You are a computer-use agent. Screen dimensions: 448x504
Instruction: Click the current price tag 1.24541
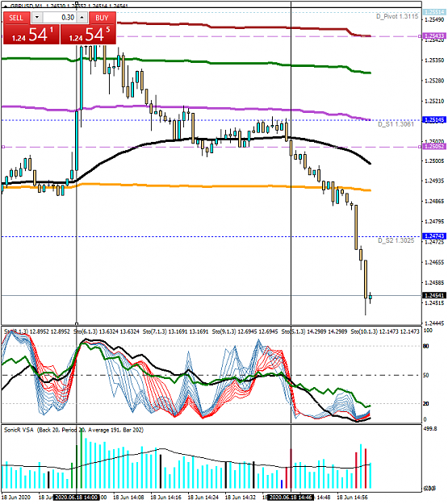point(434,295)
